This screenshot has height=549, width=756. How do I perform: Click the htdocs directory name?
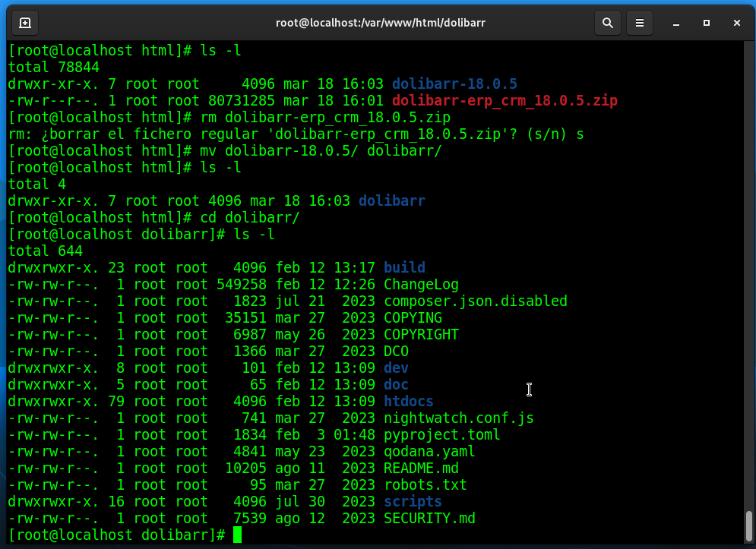point(409,401)
